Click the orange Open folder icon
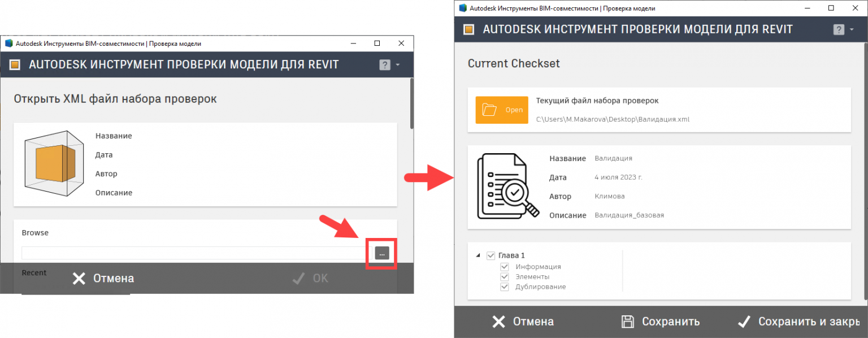Viewport: 868px width, 338px height. [x=501, y=110]
